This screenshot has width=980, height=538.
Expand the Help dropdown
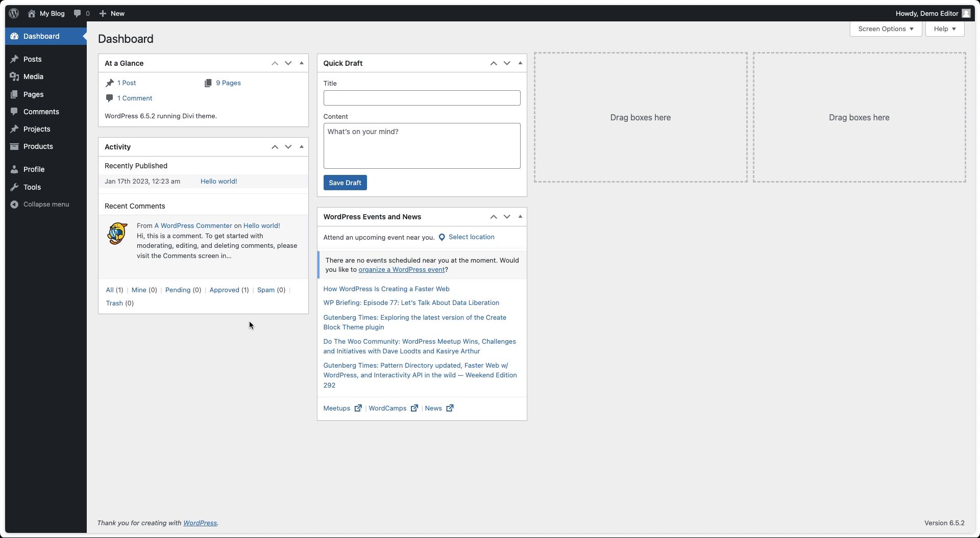tap(945, 29)
